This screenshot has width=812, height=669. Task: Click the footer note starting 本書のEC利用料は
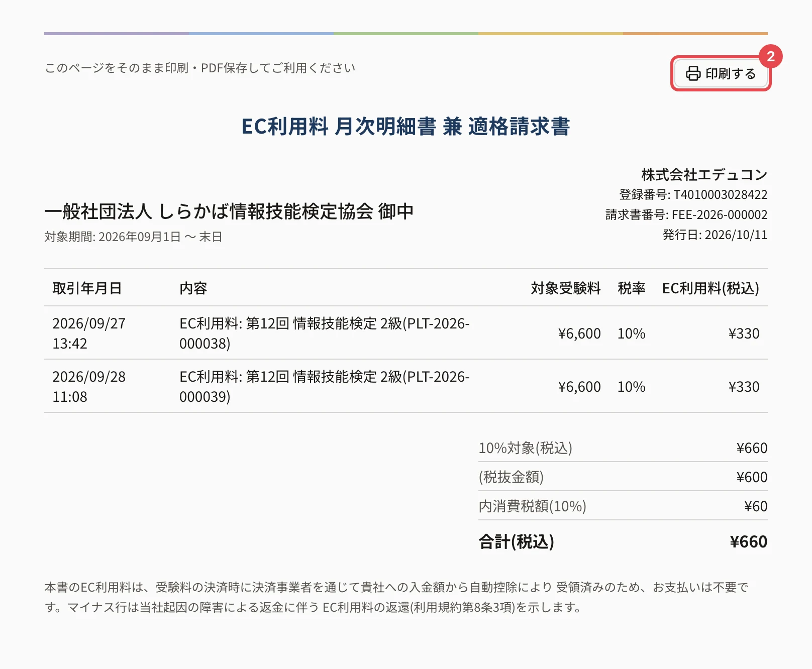pyautogui.click(x=396, y=597)
